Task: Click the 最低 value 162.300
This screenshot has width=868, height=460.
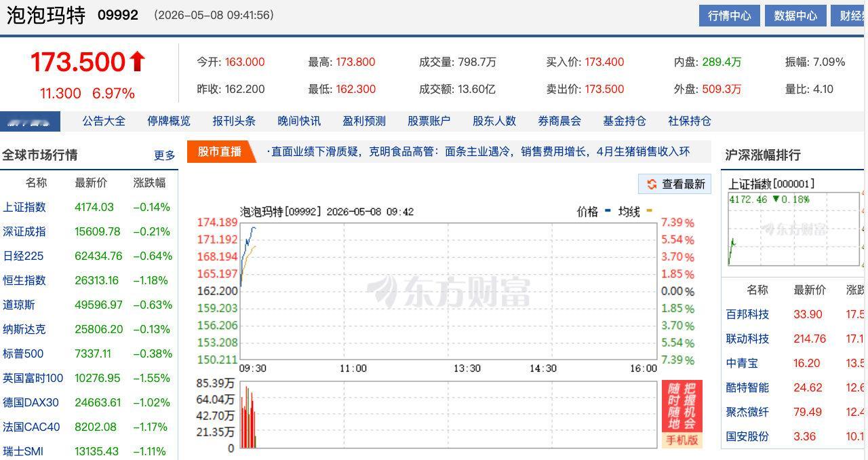Action: [x=355, y=89]
